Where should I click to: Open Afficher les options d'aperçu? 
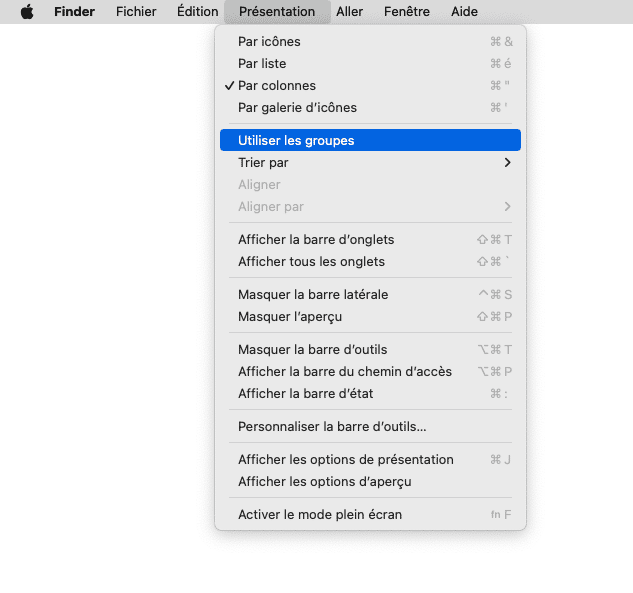pyautogui.click(x=370, y=482)
